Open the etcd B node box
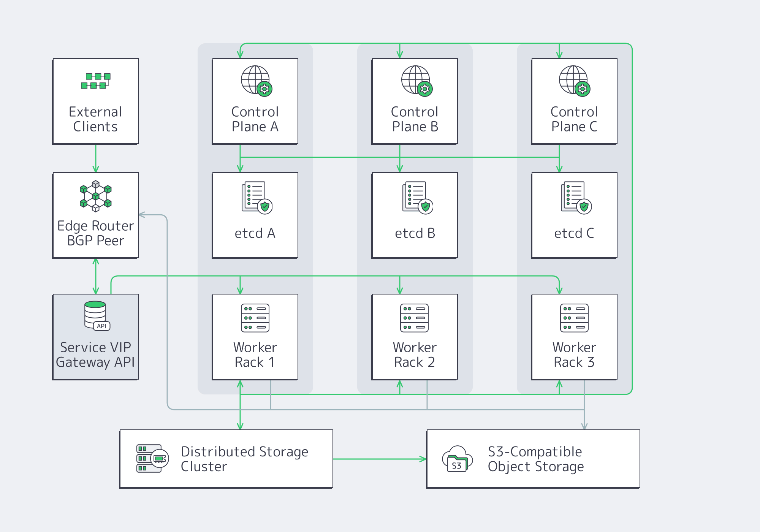The image size is (760, 532). click(x=414, y=215)
